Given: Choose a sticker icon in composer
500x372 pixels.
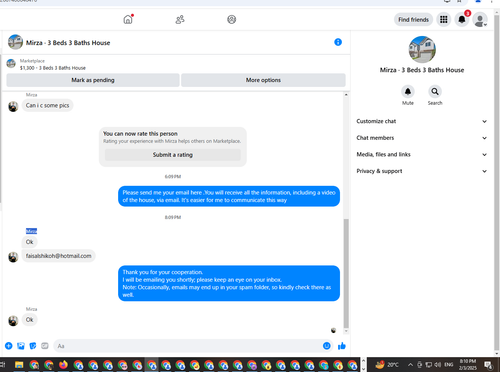Looking at the screenshot, I should pyautogui.click(x=33, y=346).
